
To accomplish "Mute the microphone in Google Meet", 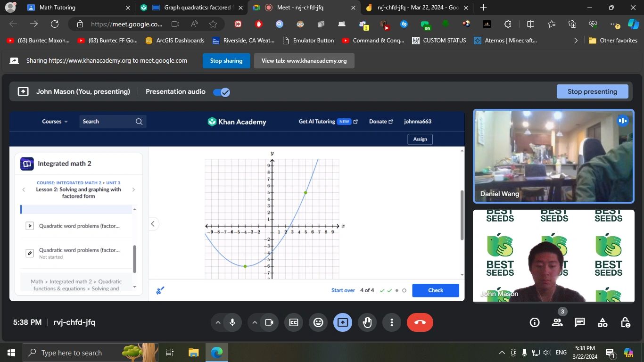I will point(231,322).
